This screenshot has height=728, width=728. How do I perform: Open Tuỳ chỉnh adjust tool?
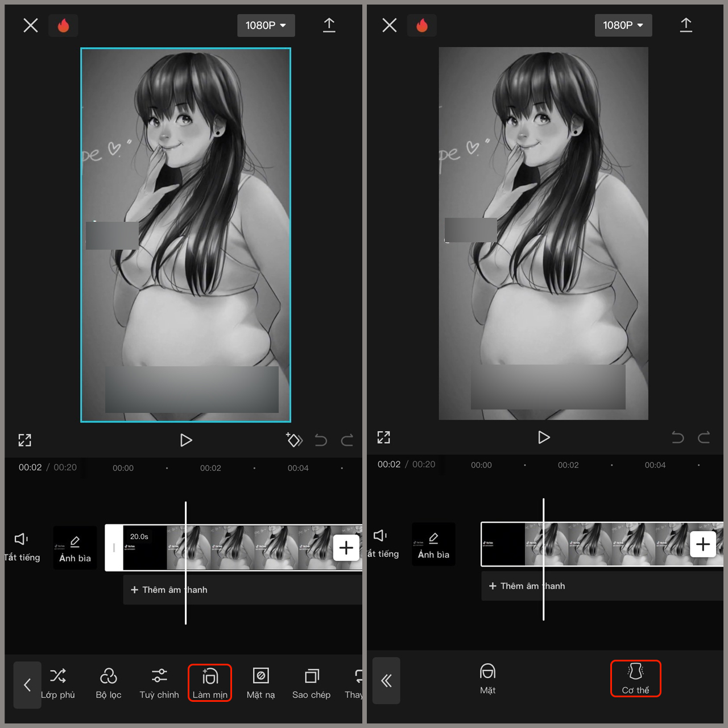(159, 683)
